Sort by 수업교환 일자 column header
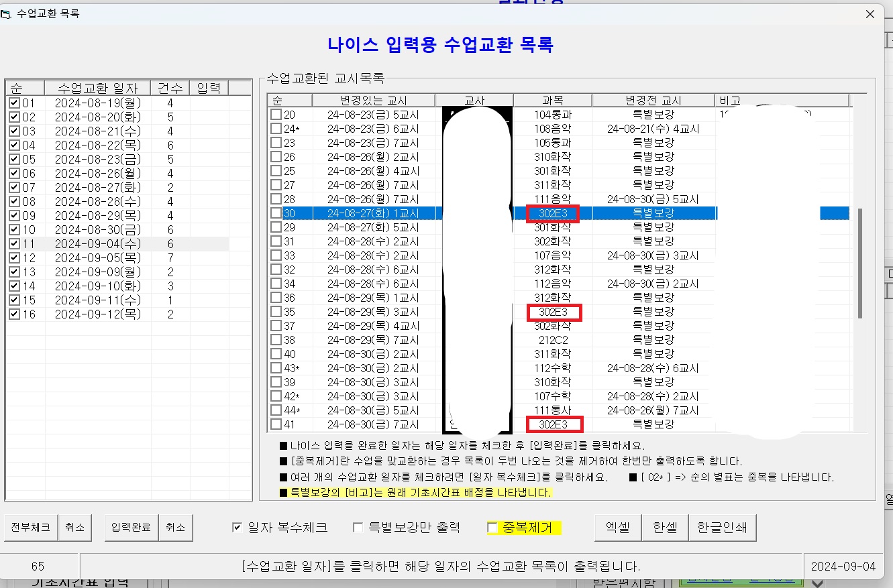The image size is (893, 588). point(98,88)
